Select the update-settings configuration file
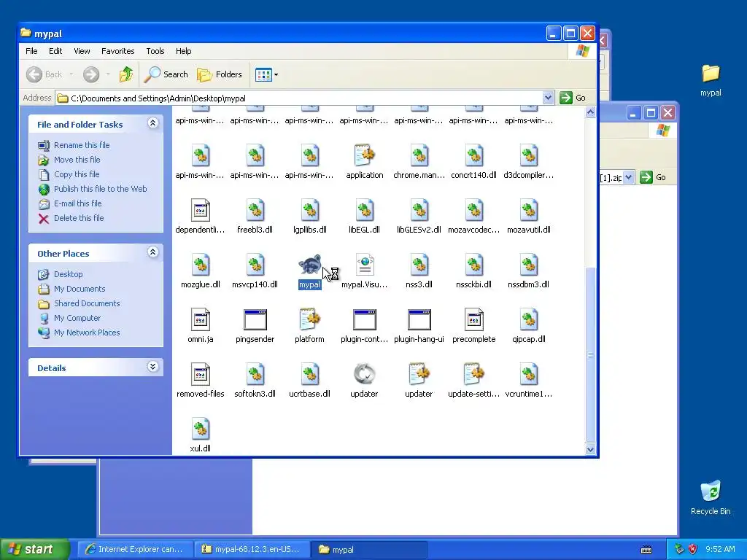The width and height of the screenshot is (747, 560). pyautogui.click(x=474, y=381)
